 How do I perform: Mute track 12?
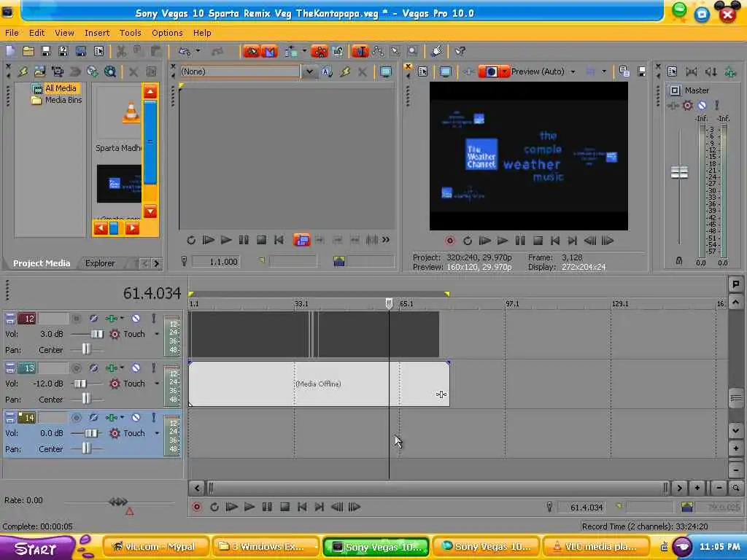tap(136, 318)
